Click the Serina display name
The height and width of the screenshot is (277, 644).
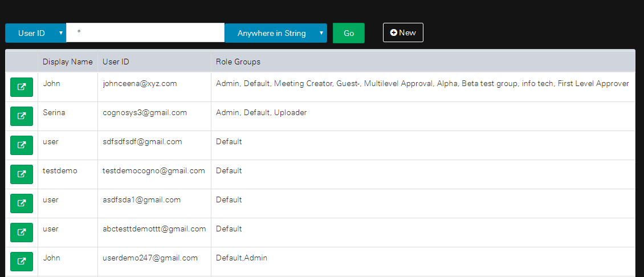[54, 113]
